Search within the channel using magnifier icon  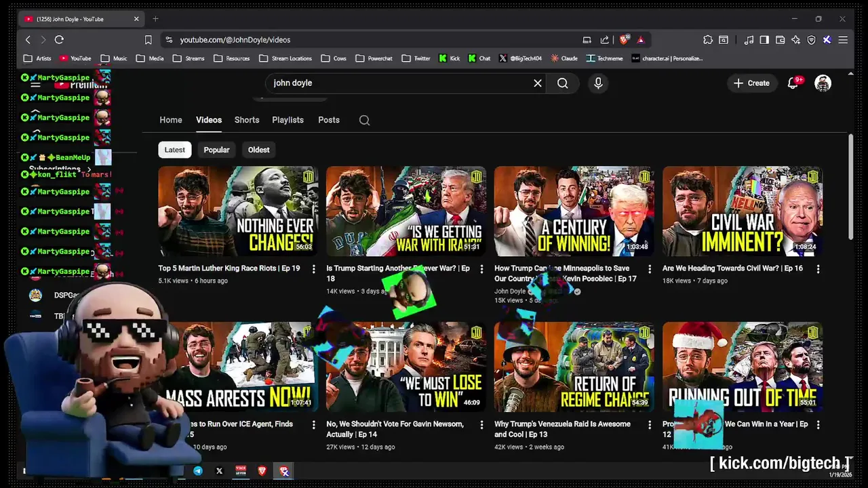pos(364,120)
